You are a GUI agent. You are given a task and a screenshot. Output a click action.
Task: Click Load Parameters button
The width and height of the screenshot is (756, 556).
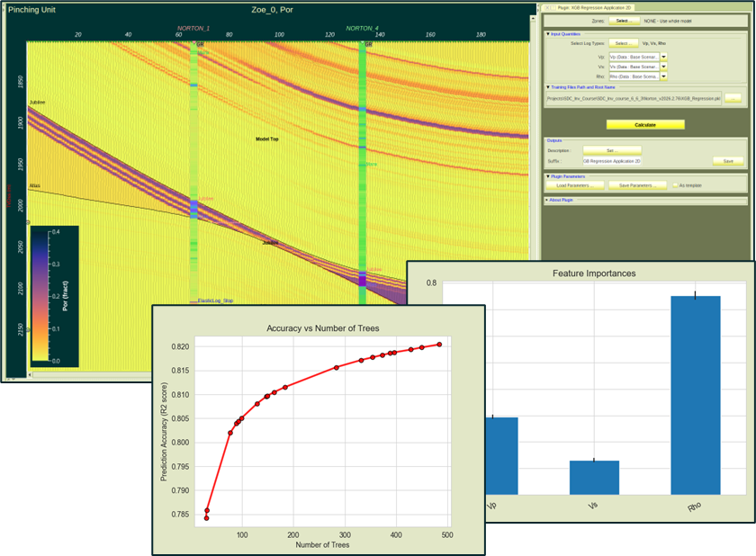[x=573, y=185]
